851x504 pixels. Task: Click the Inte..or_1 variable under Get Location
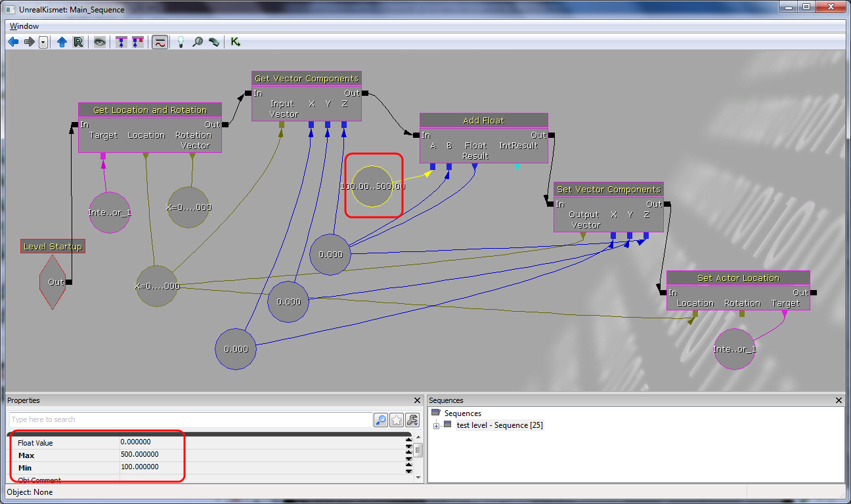(x=110, y=213)
